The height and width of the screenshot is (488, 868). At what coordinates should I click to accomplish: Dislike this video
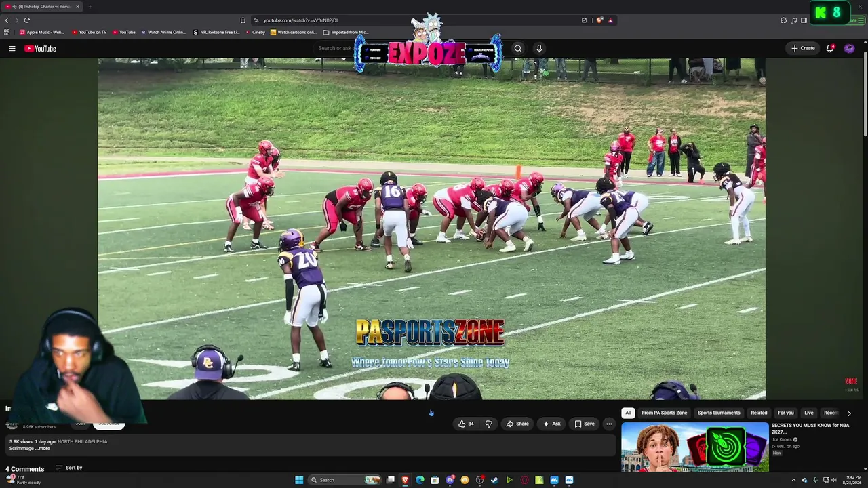(488, 424)
